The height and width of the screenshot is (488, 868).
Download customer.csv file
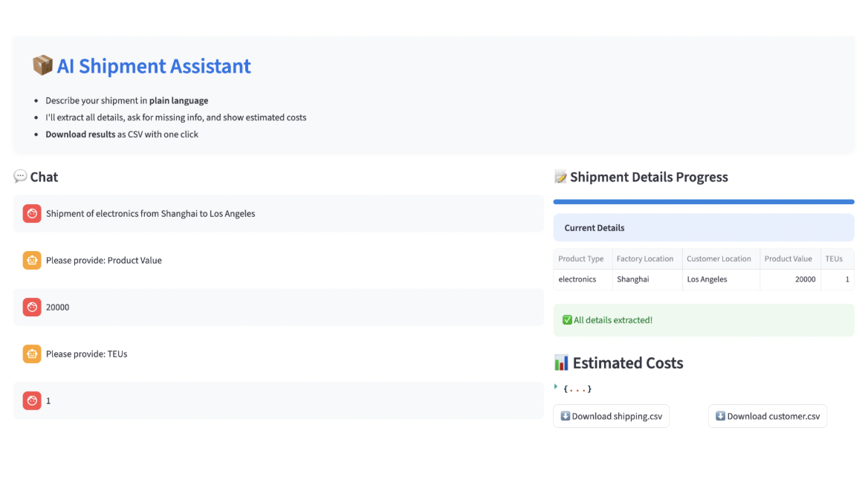click(767, 416)
